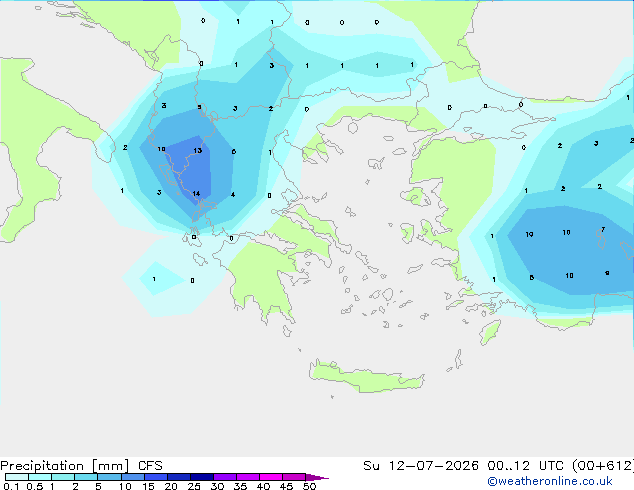Pick the 35–40 mm legend swatch

[x=248, y=477]
